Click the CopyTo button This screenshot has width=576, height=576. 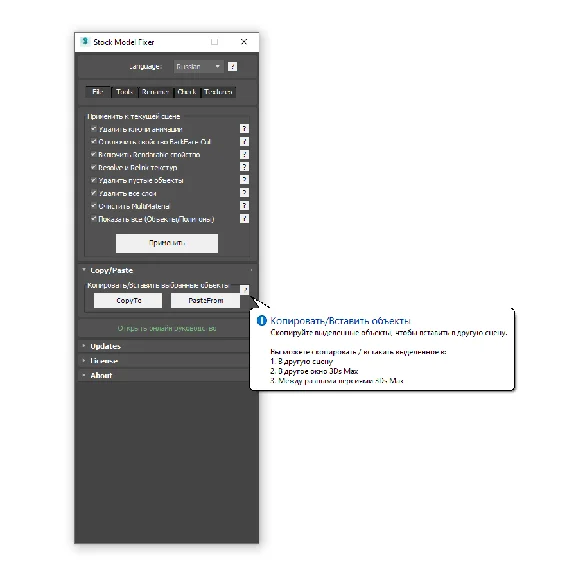(128, 300)
